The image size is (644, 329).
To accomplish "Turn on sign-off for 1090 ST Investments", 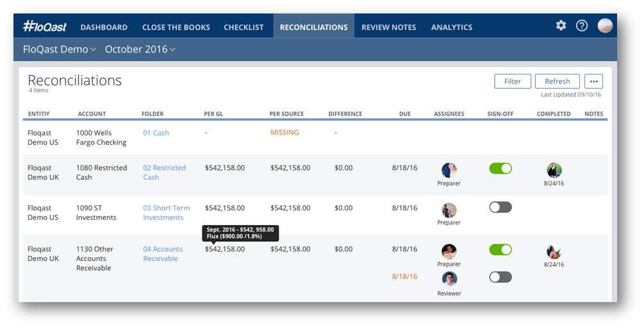I will click(x=500, y=207).
